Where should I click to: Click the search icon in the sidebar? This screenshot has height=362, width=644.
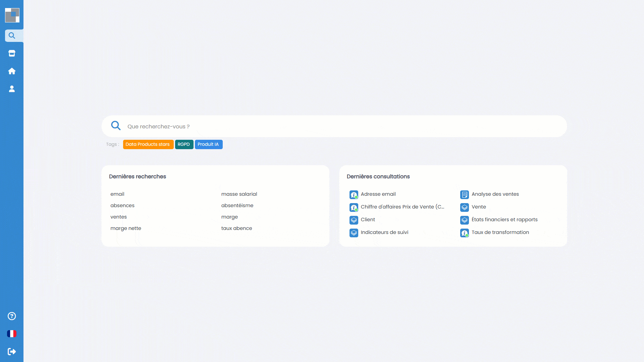(12, 36)
